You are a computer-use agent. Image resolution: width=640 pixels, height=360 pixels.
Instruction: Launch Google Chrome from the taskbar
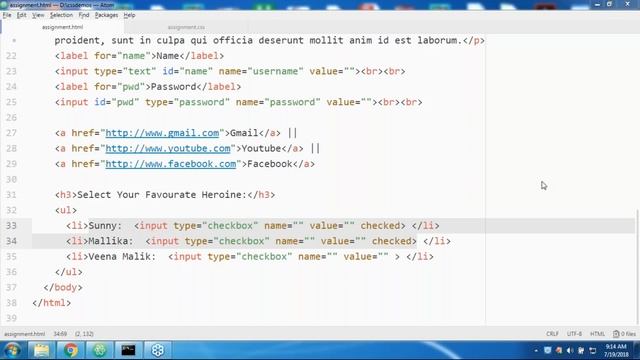70,350
